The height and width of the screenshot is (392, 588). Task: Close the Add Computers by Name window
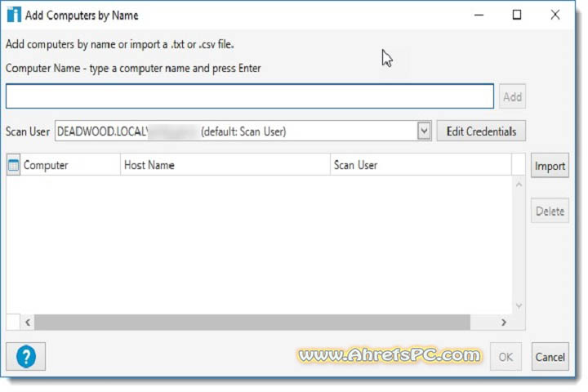[555, 15]
